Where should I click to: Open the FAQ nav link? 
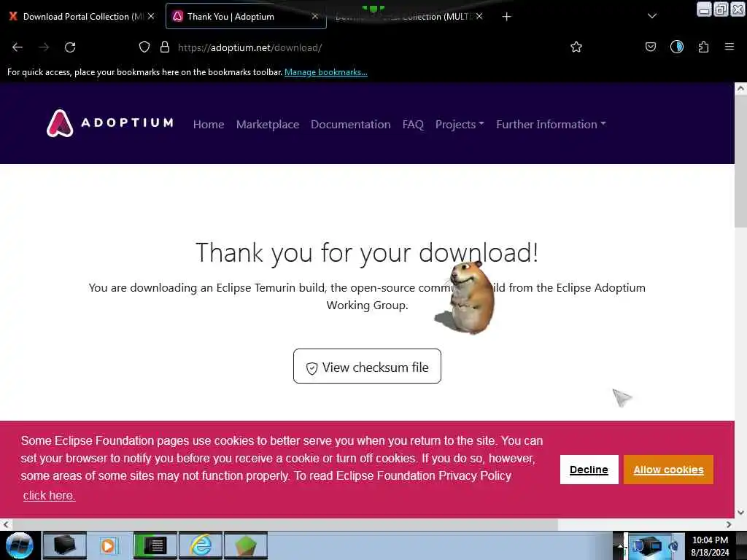413,124
